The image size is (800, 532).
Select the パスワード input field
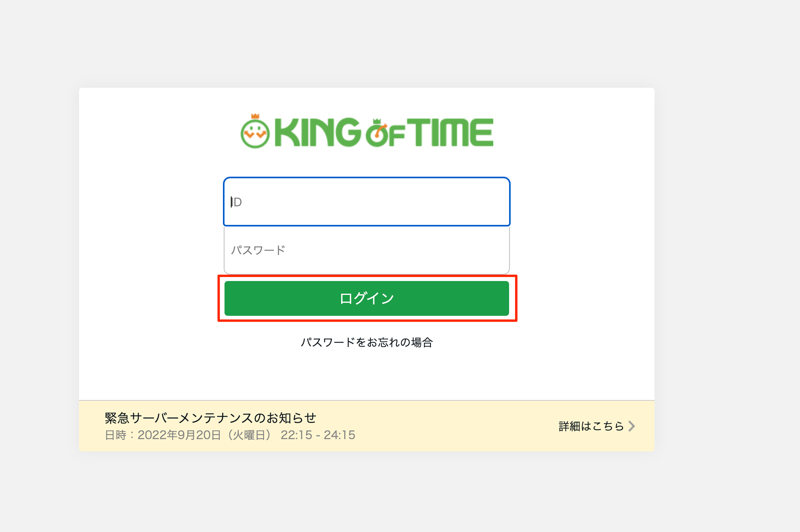tap(367, 250)
